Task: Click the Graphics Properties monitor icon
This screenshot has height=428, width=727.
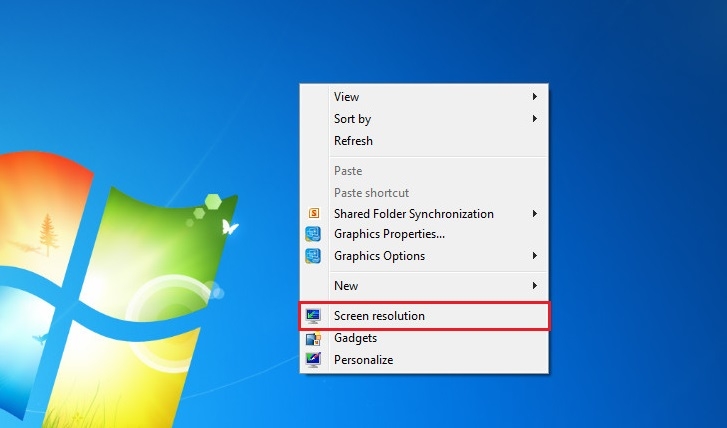Action: [x=313, y=234]
